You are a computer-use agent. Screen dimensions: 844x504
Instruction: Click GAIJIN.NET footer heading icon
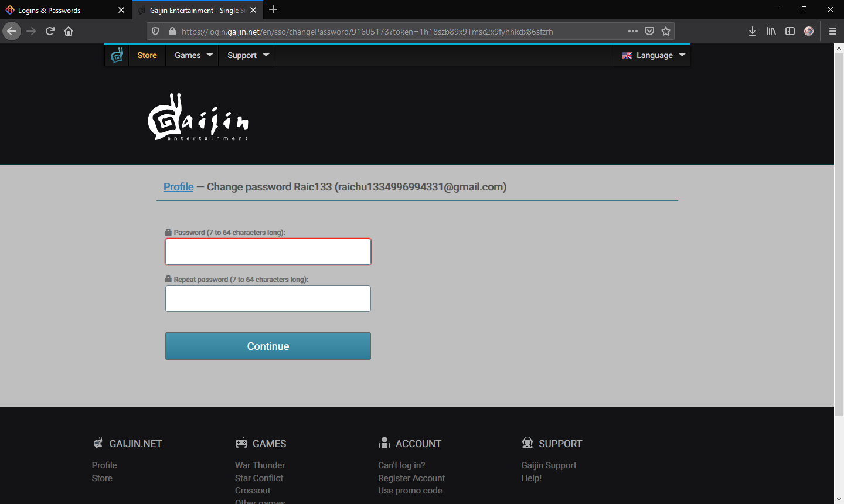(98, 442)
